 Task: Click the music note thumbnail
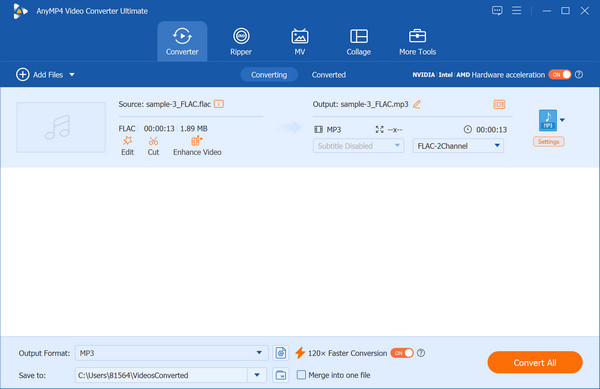tap(61, 127)
